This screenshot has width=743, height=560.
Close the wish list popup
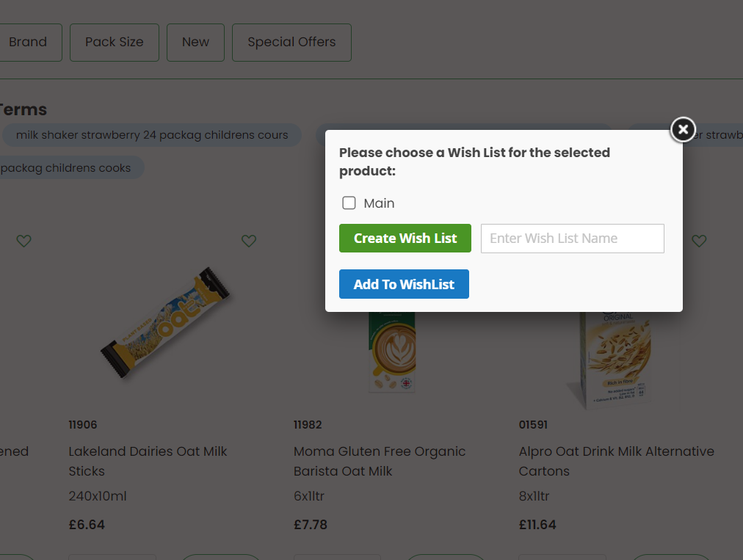pos(683,130)
